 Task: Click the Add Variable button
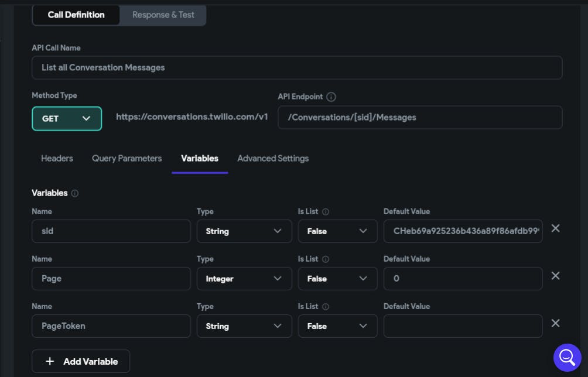(81, 361)
